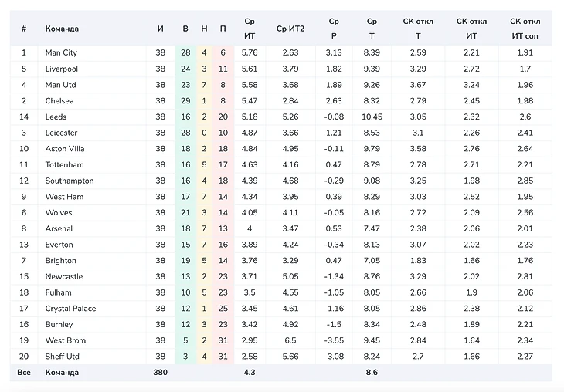Screen dimensions: 564x392
Task: Sort by Н draws column header
Action: (204, 29)
